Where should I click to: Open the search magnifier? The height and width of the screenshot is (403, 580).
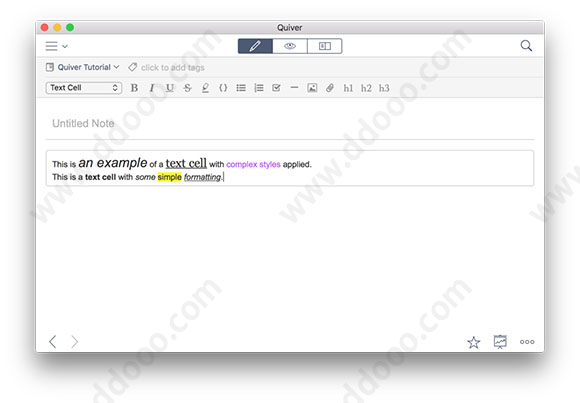point(526,46)
